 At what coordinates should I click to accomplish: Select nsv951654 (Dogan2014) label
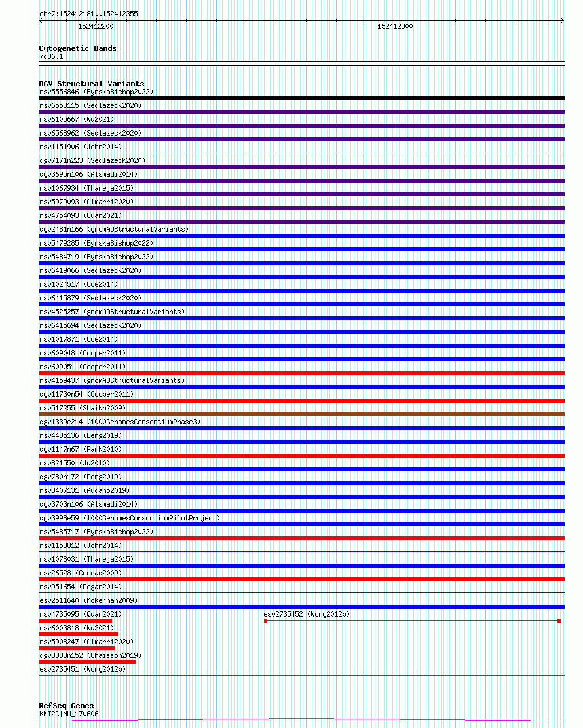coord(81,587)
